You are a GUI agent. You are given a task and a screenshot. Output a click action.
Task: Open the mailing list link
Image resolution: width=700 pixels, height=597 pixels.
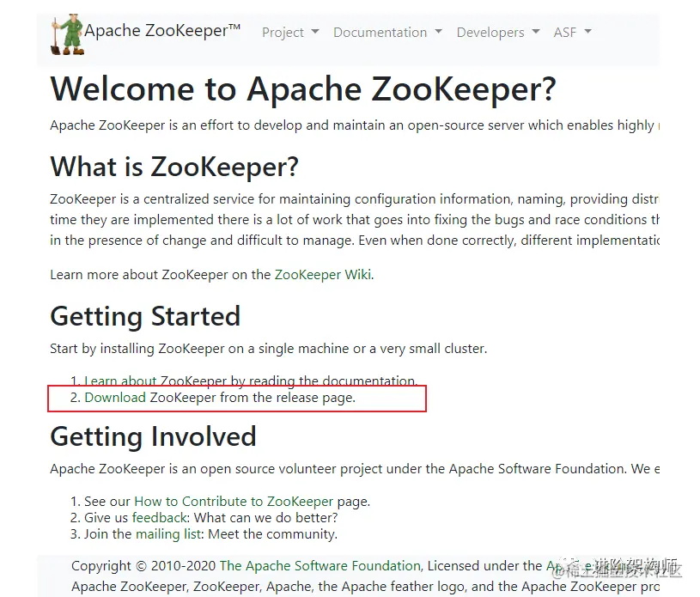168,534
